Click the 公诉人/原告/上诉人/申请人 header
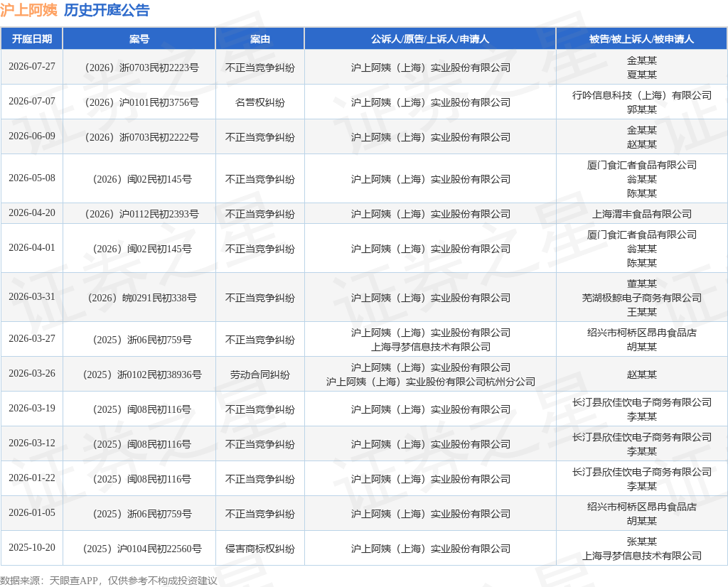The image size is (728, 587). (430, 39)
